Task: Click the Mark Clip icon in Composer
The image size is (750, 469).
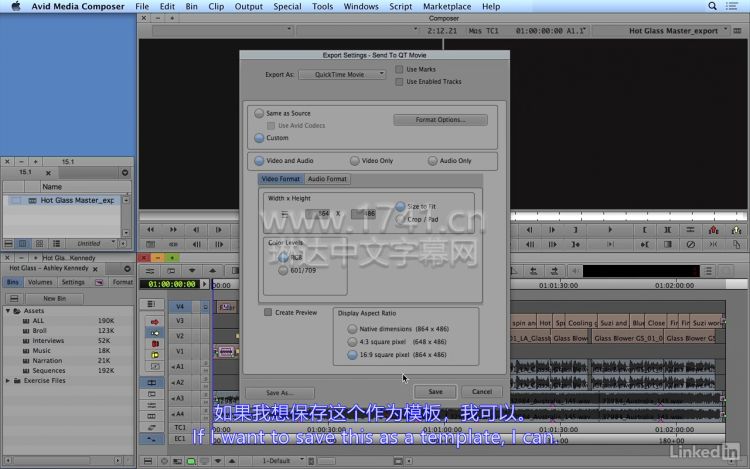Action: click(x=667, y=230)
